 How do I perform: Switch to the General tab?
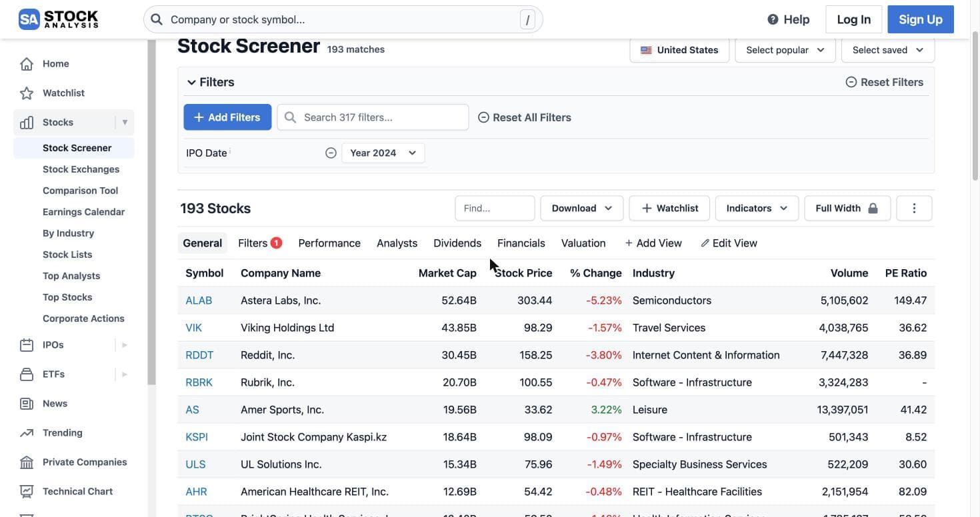pyautogui.click(x=203, y=243)
